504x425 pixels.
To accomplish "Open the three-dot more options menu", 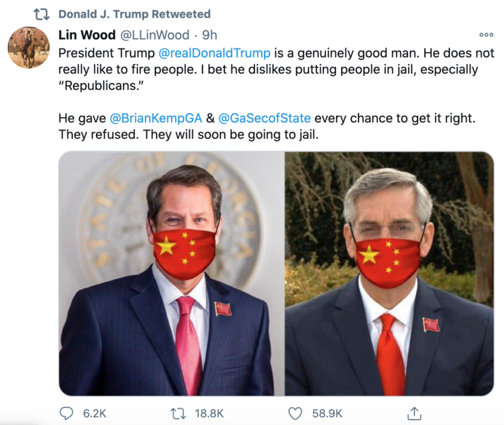I will point(486,34).
